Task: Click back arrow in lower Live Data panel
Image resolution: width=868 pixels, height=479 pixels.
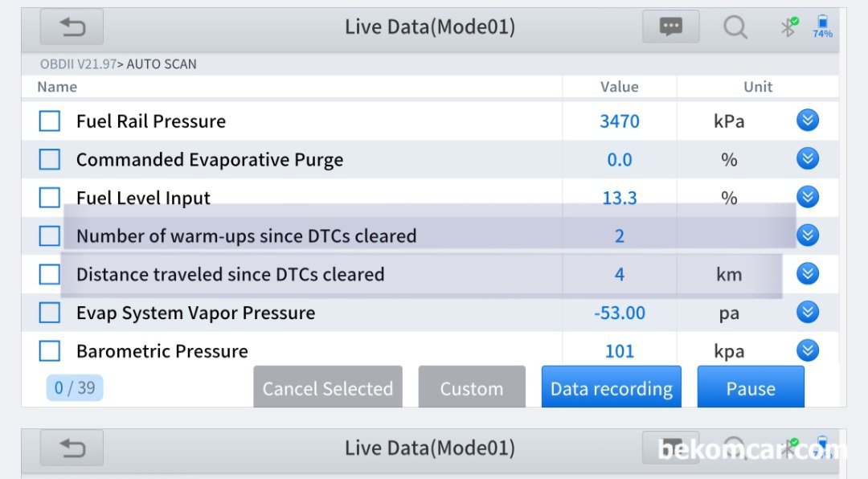Action: pyautogui.click(x=72, y=448)
